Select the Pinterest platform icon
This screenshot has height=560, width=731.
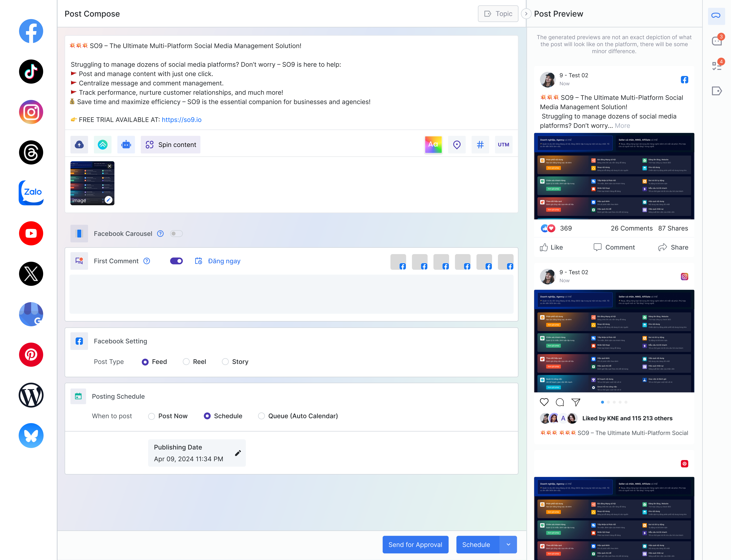(31, 355)
